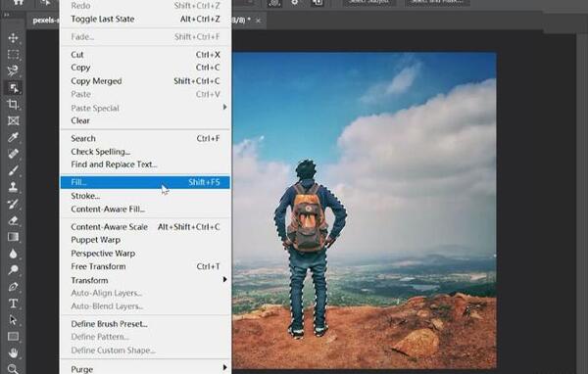Select the Brush tool
The height and width of the screenshot is (374, 588).
click(13, 170)
